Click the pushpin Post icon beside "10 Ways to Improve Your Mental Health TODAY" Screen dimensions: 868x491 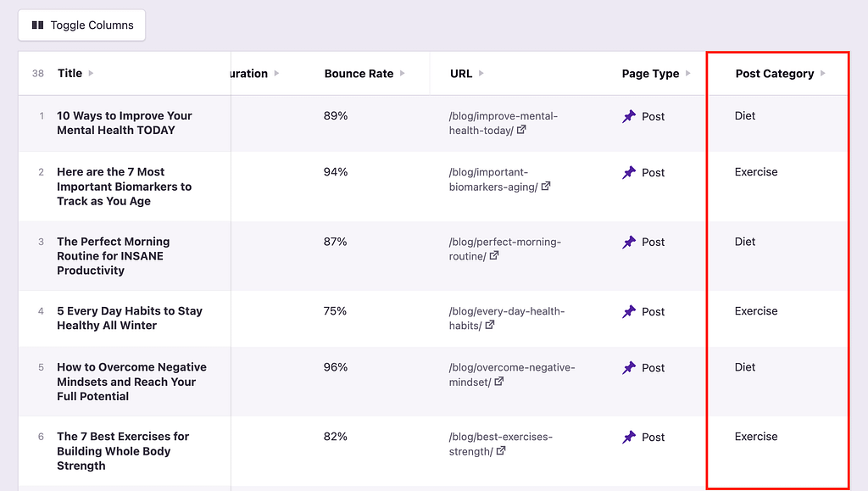pos(629,116)
